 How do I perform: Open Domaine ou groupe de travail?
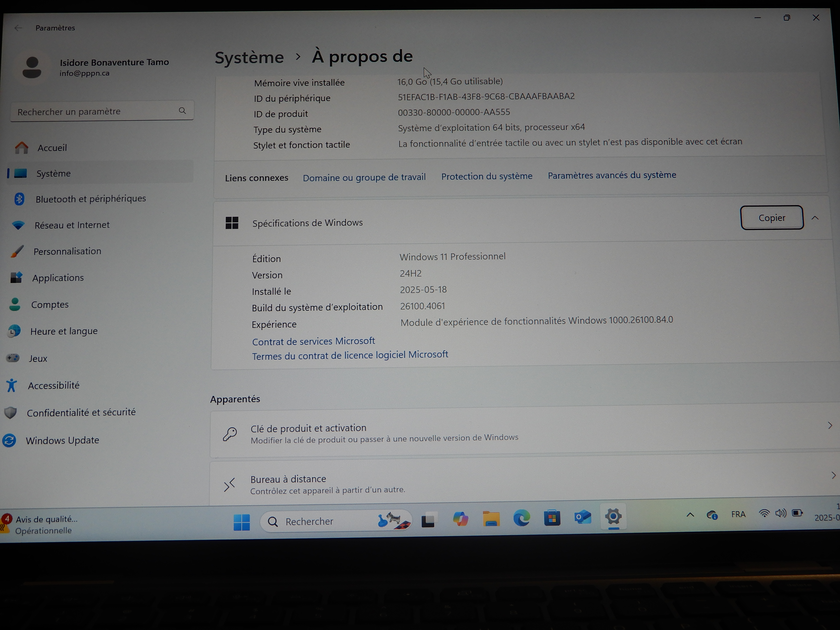coord(364,177)
